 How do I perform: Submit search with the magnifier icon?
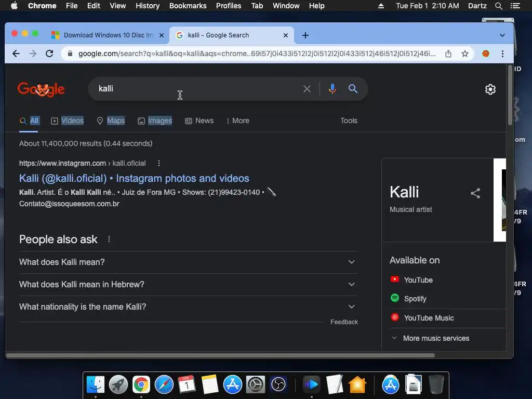353,89
